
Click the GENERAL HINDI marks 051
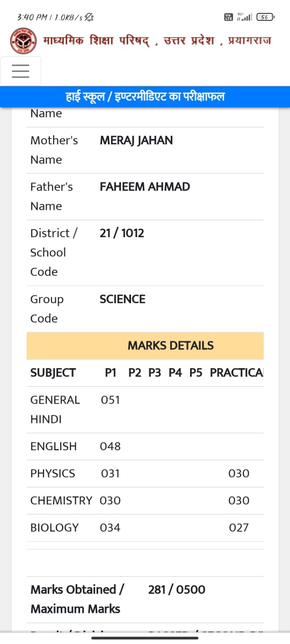[x=110, y=400]
